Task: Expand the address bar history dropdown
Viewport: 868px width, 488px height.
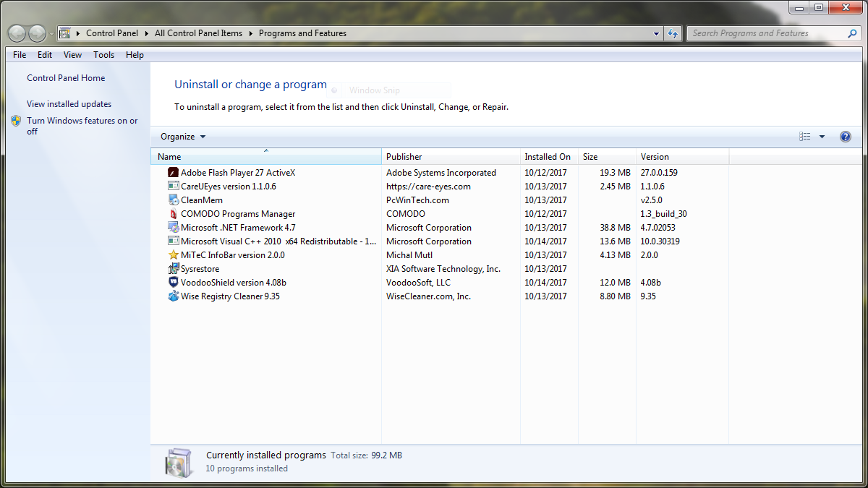Action: 656,33
